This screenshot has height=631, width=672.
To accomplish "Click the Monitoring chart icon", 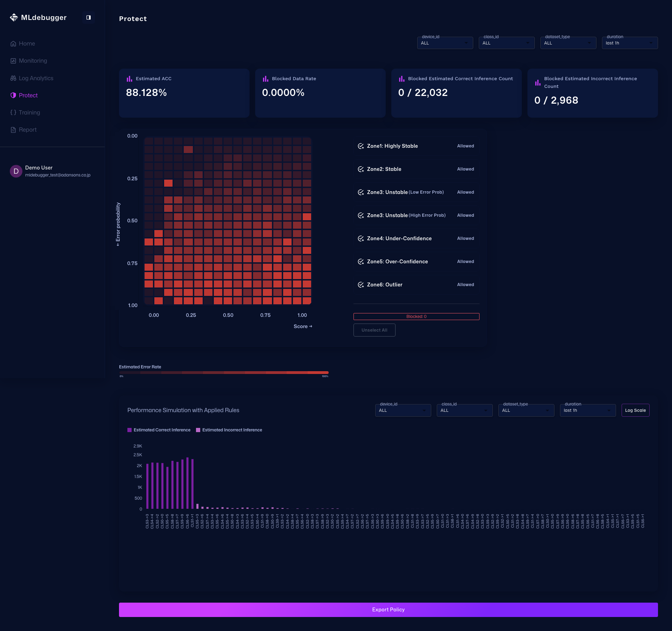I will pyautogui.click(x=13, y=61).
